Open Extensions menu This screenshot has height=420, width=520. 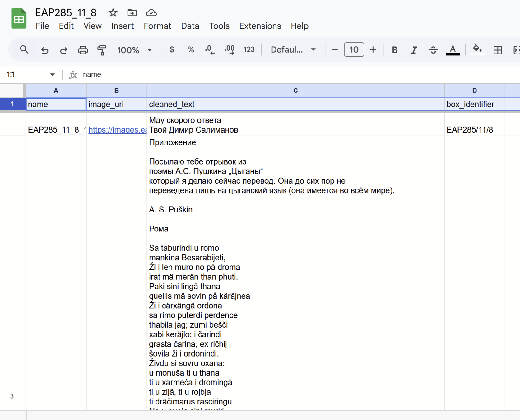click(260, 26)
